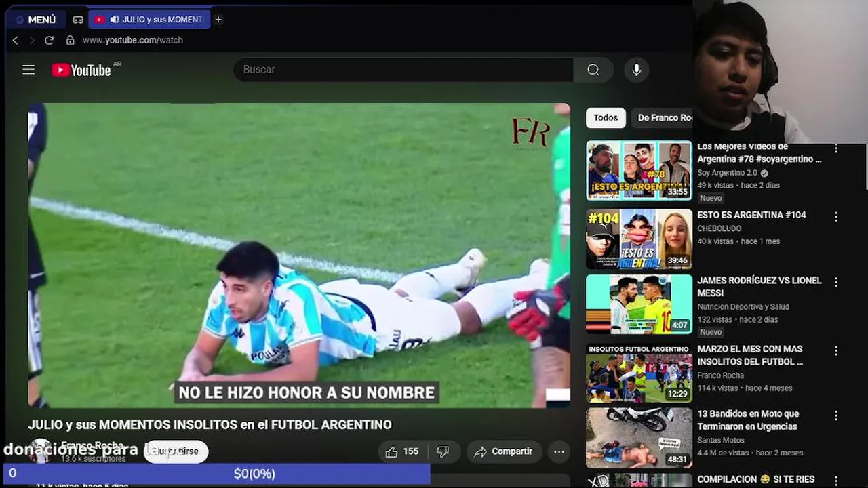Click the main video player
This screenshot has height=488, width=868.
pyautogui.click(x=299, y=256)
